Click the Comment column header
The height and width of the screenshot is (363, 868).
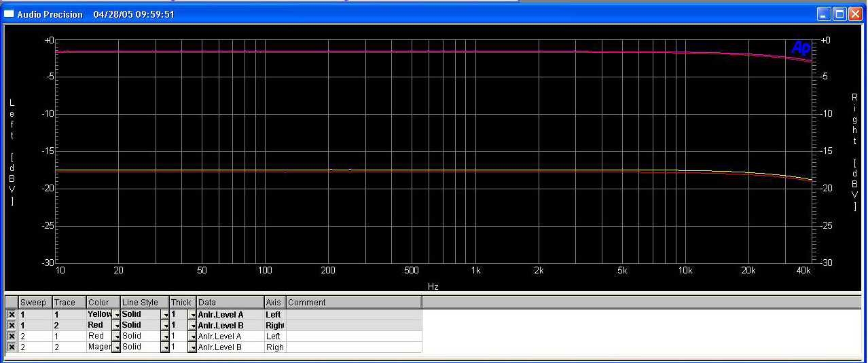tap(353, 303)
